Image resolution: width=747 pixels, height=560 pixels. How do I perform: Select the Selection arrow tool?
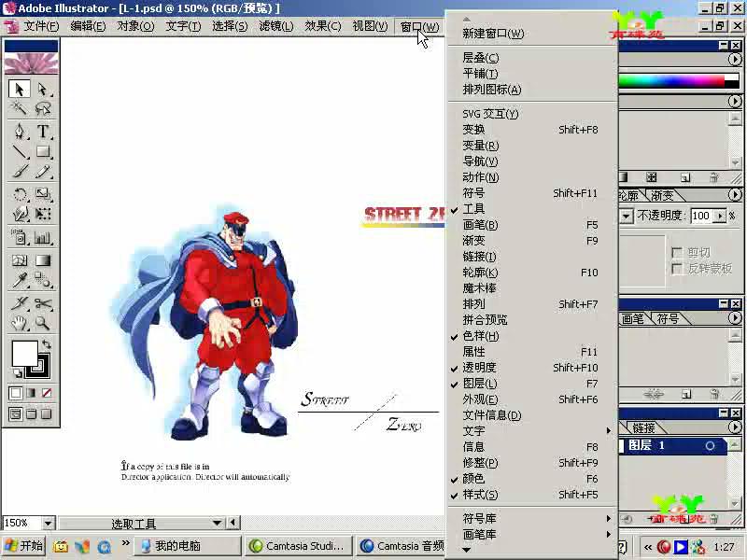point(20,89)
